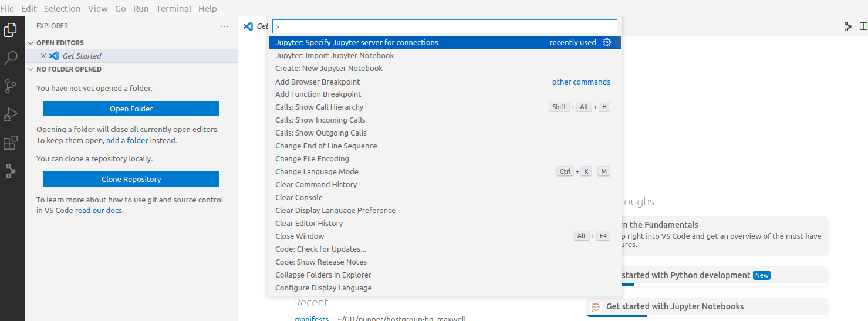Open the Extensions view icon
Screen dimensions: 868x321
pyautogui.click(x=11, y=143)
